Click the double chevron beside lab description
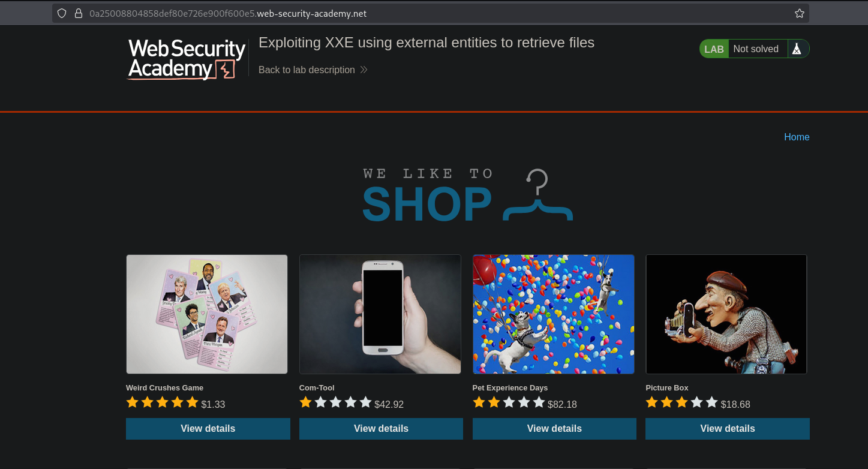Screen dimensions: 868x469 click(x=364, y=70)
